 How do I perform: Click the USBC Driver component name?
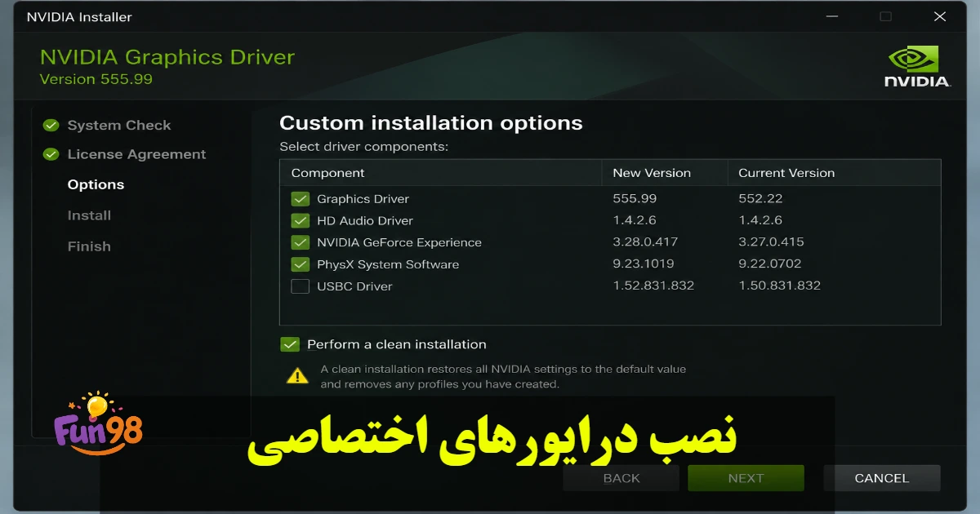coord(354,286)
